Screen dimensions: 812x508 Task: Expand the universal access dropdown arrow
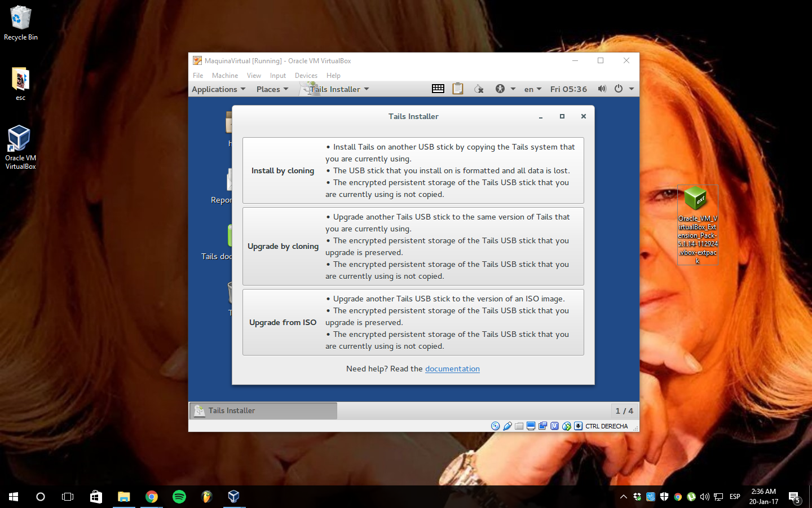(x=513, y=89)
